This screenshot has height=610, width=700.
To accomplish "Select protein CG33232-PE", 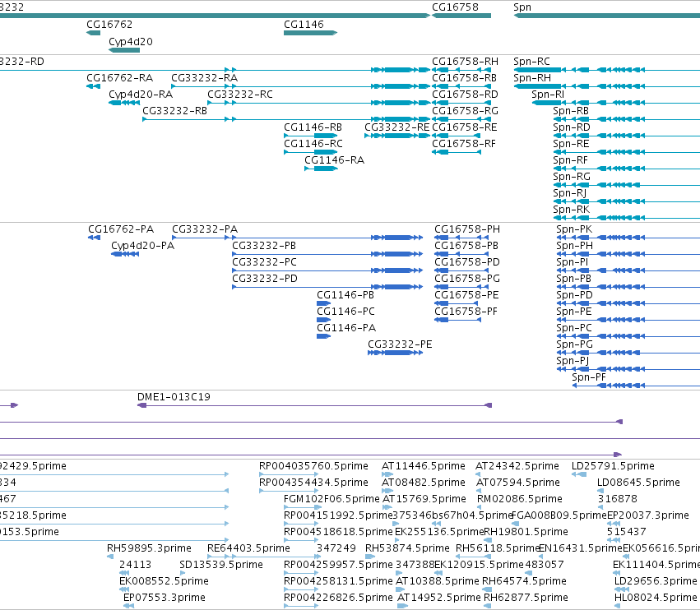I will pos(400,345).
